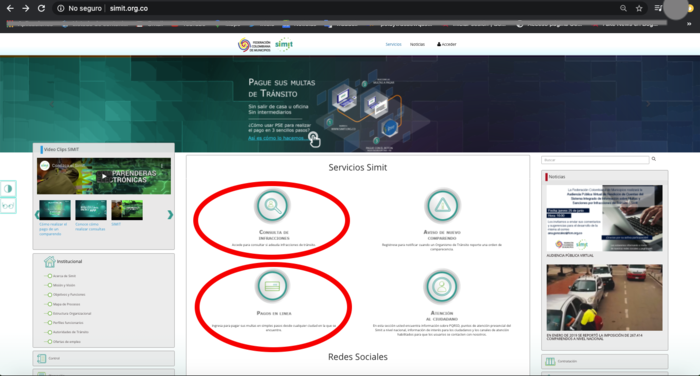
Task: Show previous video clip thumbnails
Action: pos(37,215)
